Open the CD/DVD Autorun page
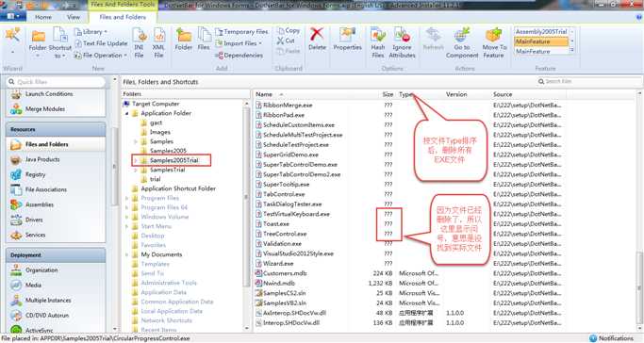 click(x=47, y=316)
